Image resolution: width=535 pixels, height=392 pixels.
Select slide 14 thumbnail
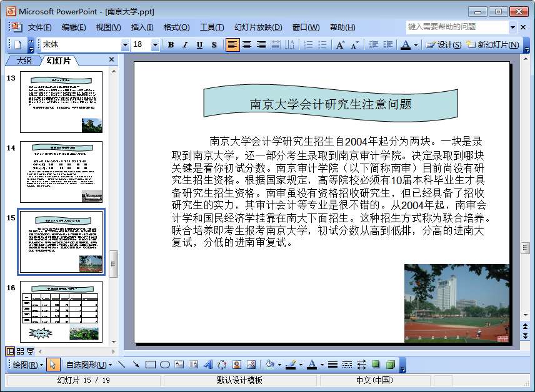click(x=61, y=172)
